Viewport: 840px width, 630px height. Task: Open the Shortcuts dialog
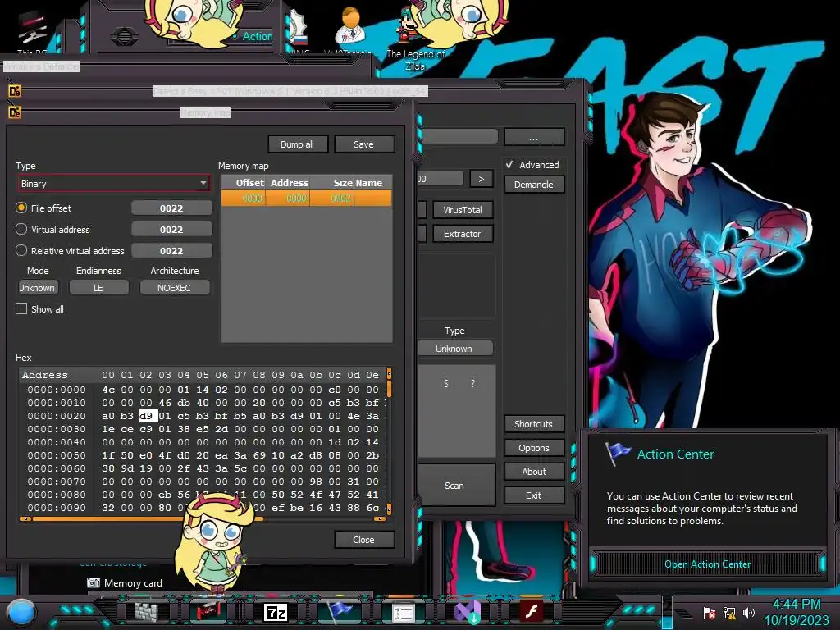[x=533, y=424]
